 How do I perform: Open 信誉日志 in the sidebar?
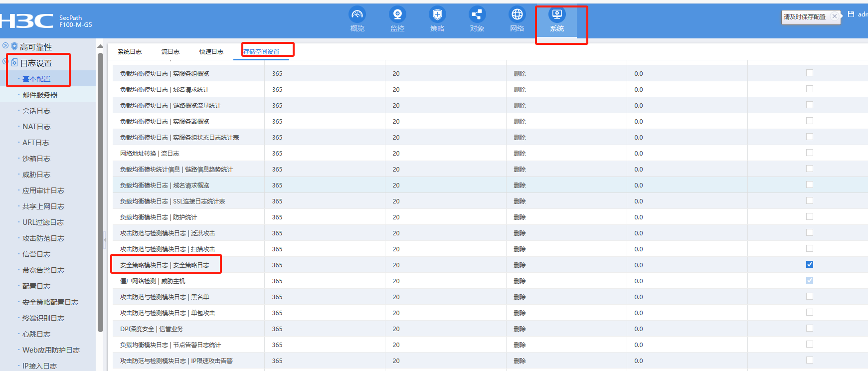pyautogui.click(x=36, y=254)
